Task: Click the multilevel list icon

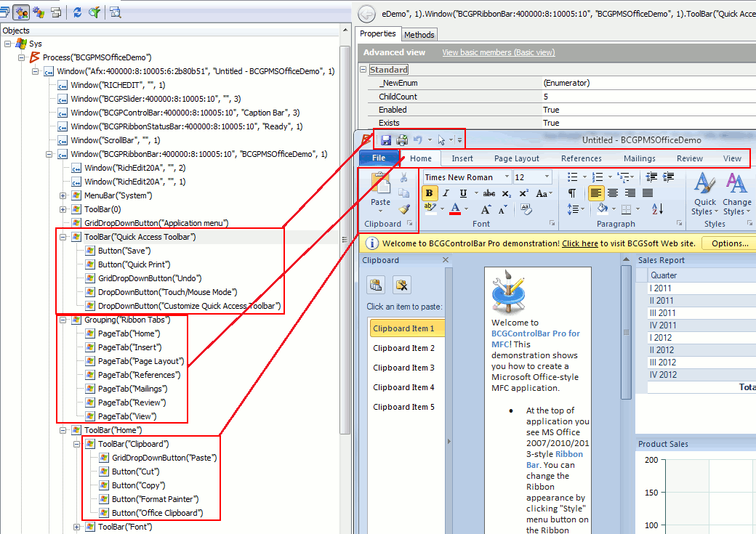Action: [623, 177]
